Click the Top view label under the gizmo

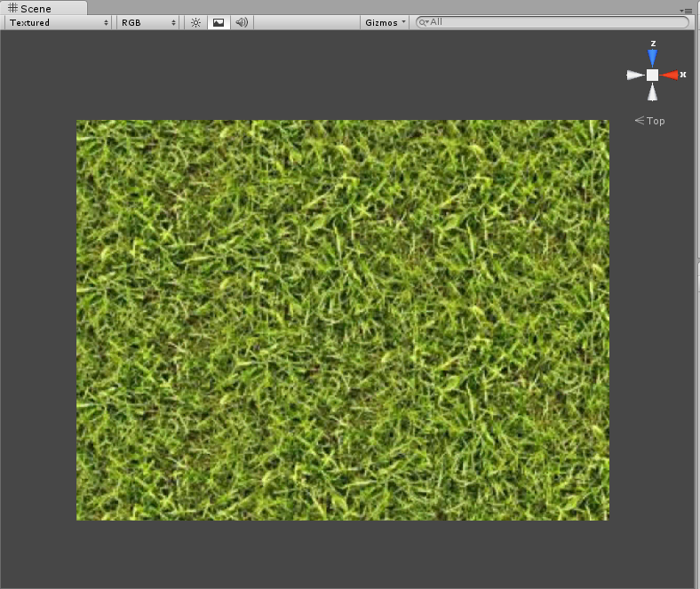[x=655, y=121]
